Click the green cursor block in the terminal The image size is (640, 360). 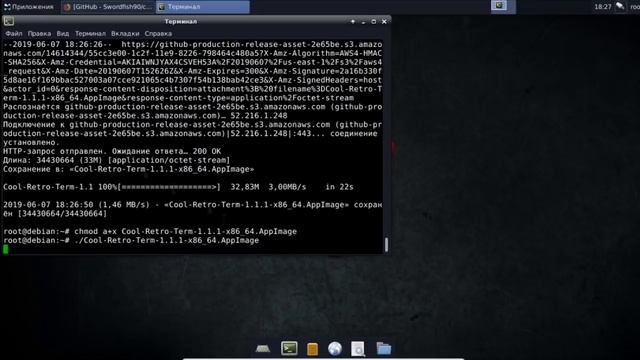tap(5, 249)
